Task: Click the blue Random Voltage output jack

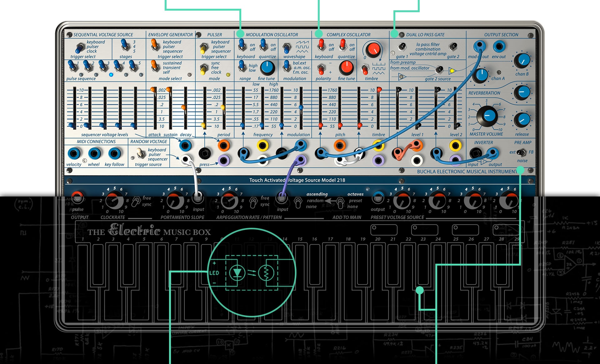Action: 185,145
